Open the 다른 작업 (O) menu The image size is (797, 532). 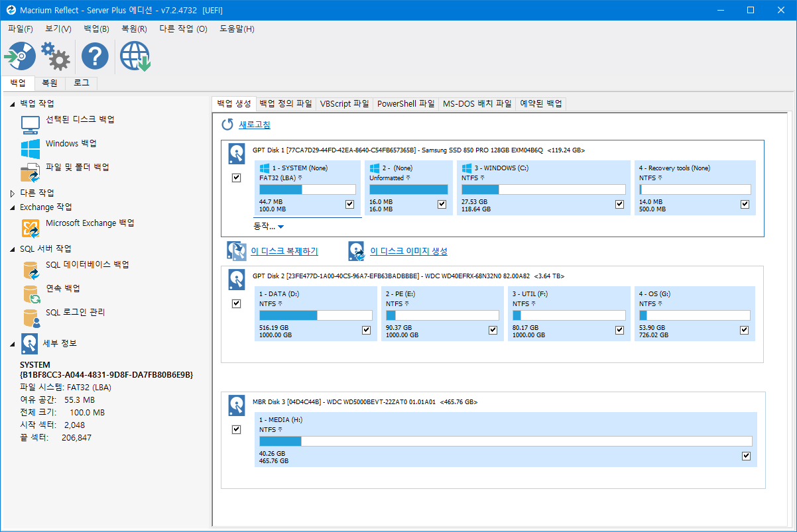pyautogui.click(x=183, y=29)
